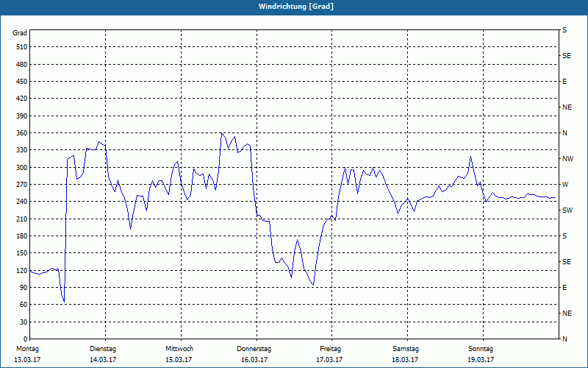Select the "Mittwoch" day label
The width and height of the screenshot is (588, 368).
point(179,349)
